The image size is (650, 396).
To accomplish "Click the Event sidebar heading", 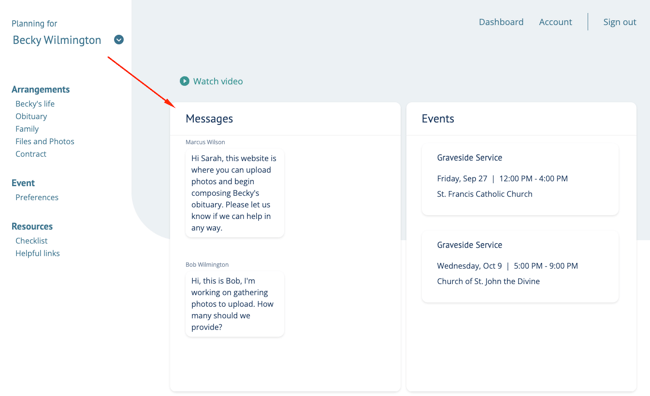I will (23, 183).
